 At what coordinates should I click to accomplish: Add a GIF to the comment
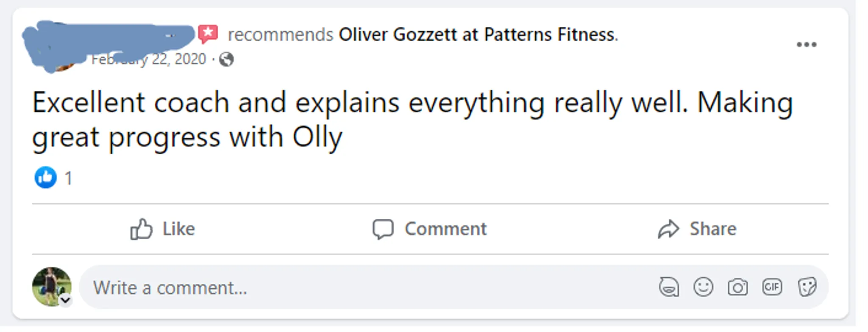click(x=772, y=287)
